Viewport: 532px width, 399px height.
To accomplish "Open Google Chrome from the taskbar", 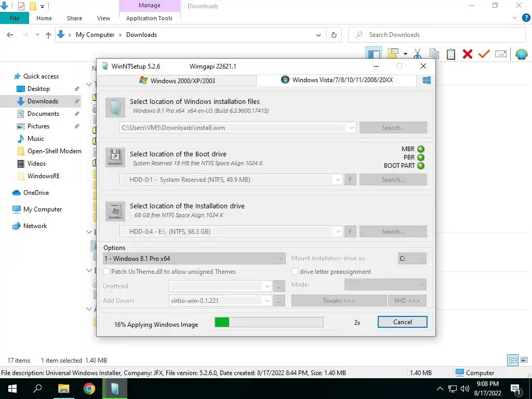I will (89, 389).
